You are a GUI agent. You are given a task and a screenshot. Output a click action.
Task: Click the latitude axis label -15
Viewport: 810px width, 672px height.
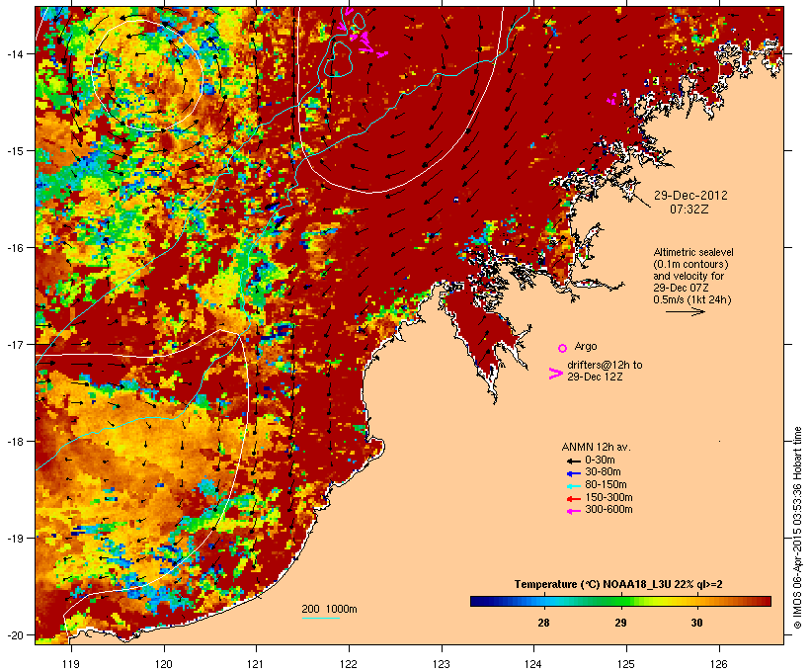click(x=14, y=151)
